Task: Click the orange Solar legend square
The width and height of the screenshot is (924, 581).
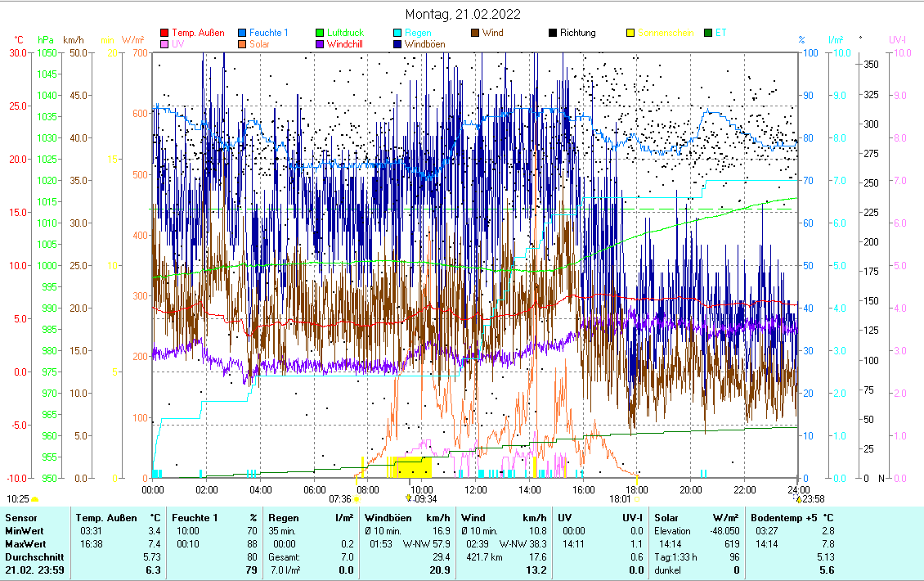Action: point(243,44)
